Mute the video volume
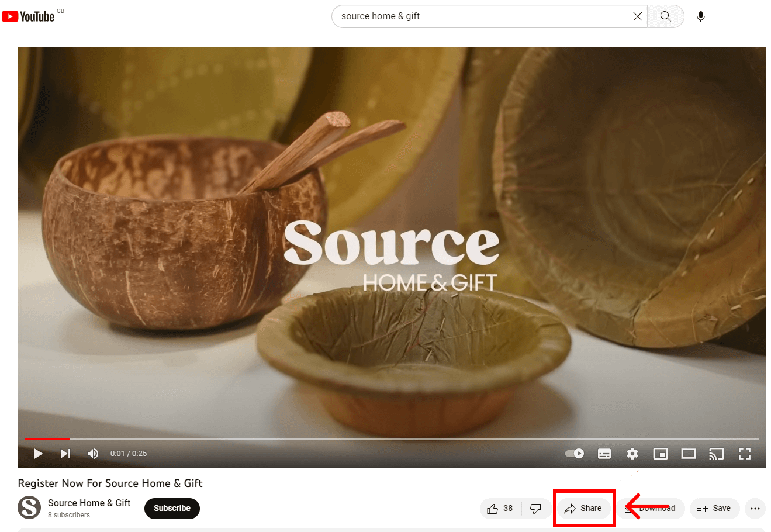Viewport: 771px width, 532px height. [x=93, y=454]
